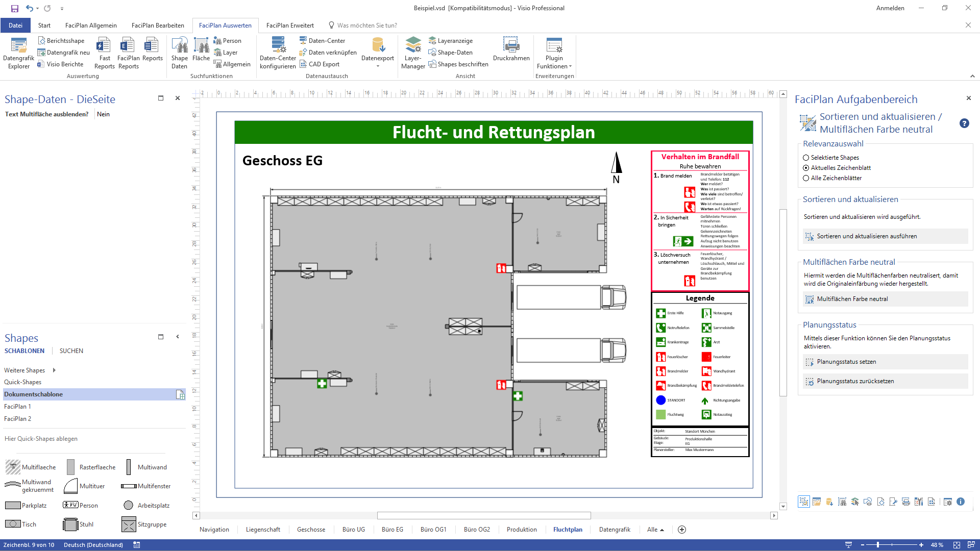
Task: Click the layer selection icon in bottom toolbar
Action: point(855,502)
